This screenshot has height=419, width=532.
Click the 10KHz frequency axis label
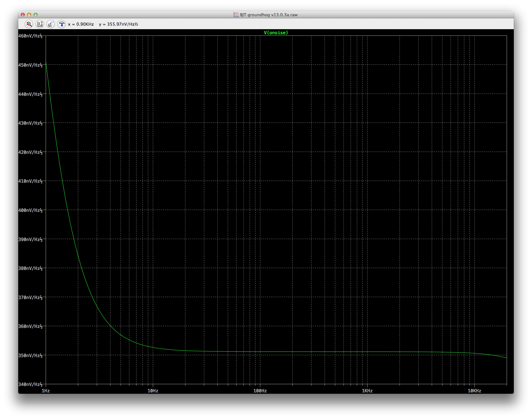[474, 391]
